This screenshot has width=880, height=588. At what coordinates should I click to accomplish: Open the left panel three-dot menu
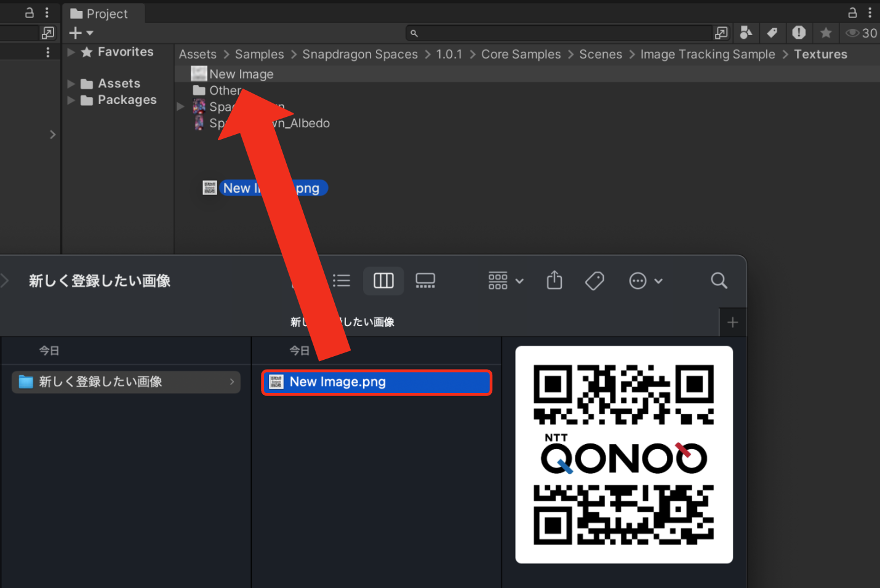pos(47,12)
